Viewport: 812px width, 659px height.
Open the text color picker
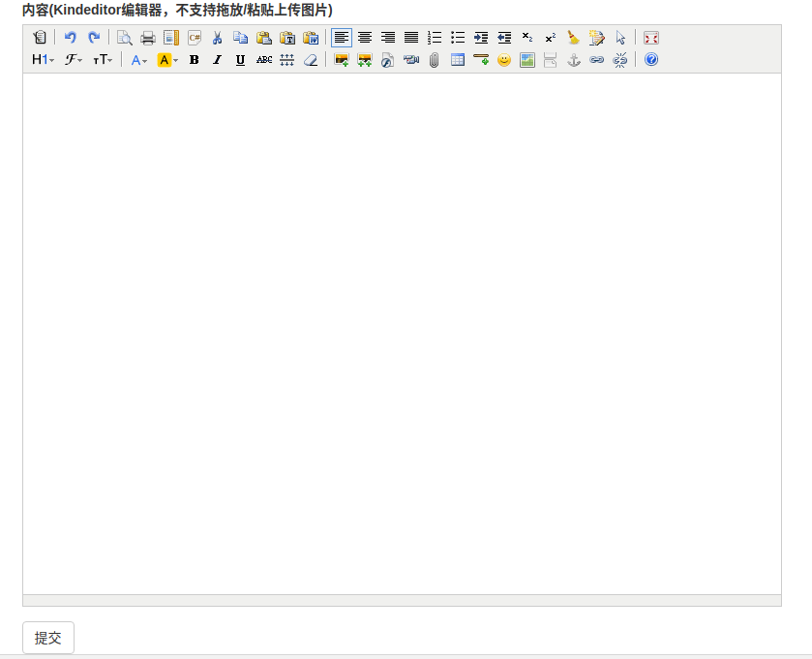[138, 60]
